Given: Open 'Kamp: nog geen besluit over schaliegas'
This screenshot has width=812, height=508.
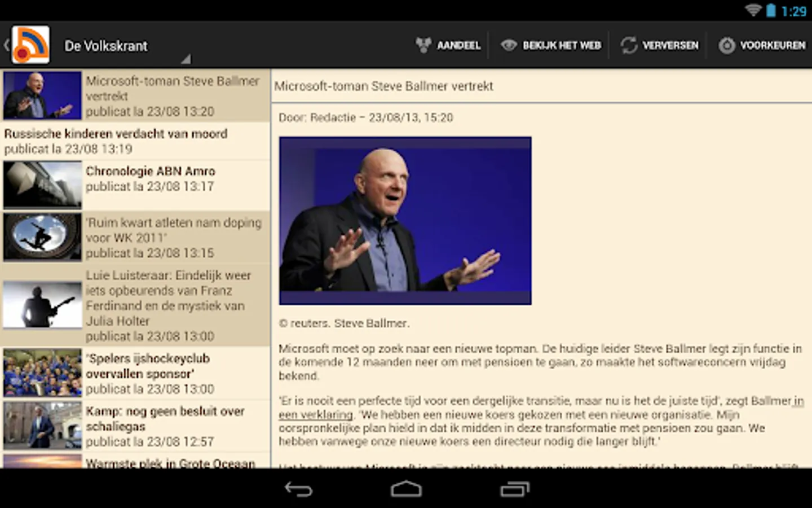Looking at the screenshot, I should click(x=135, y=426).
